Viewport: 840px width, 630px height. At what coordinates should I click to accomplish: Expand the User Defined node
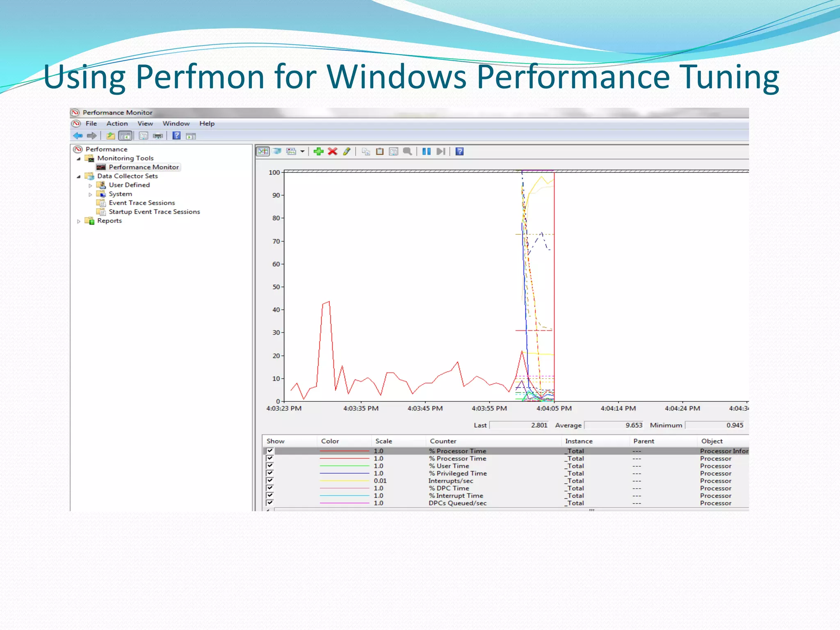90,185
